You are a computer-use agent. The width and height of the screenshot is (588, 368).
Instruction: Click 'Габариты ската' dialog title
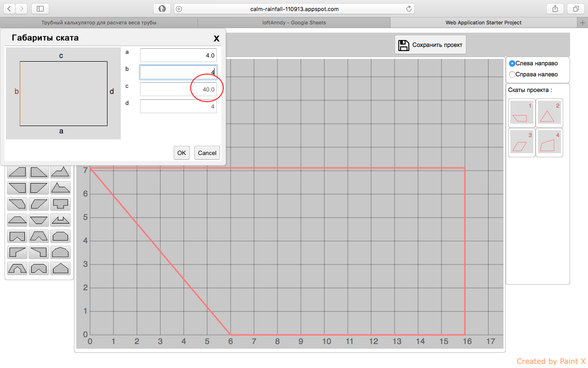(45, 38)
